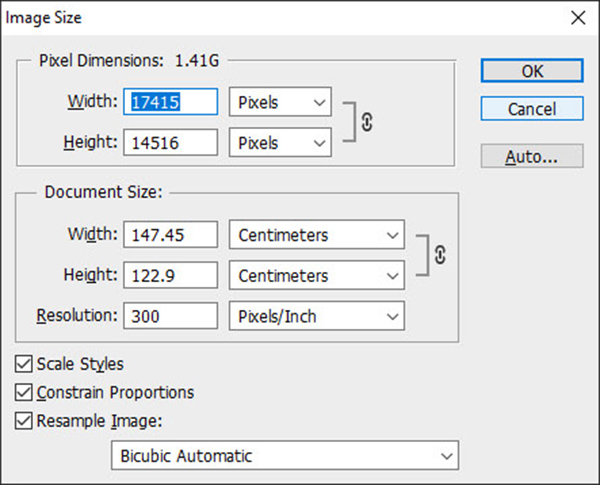
Task: Toggle the Scale Styles checkbox
Action: click(x=24, y=364)
